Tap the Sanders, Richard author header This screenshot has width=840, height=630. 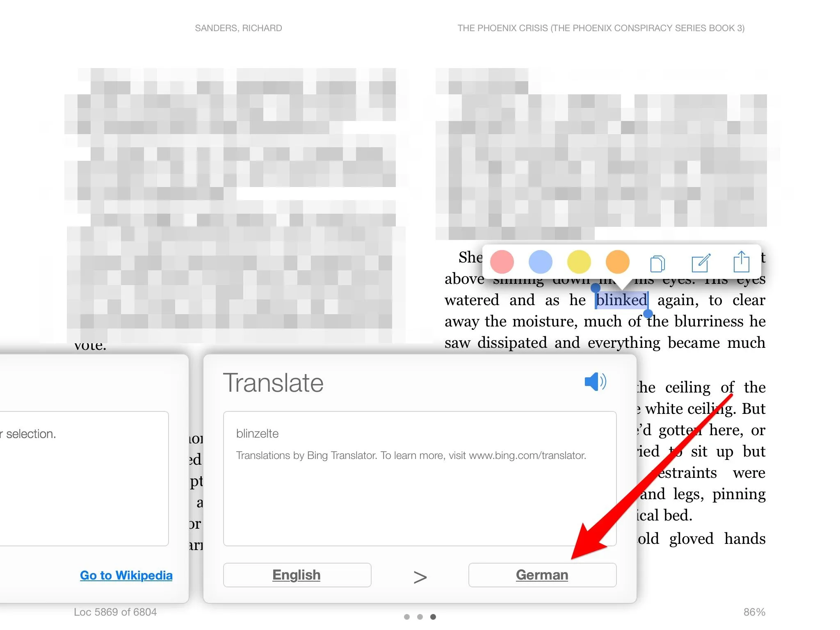click(x=238, y=28)
